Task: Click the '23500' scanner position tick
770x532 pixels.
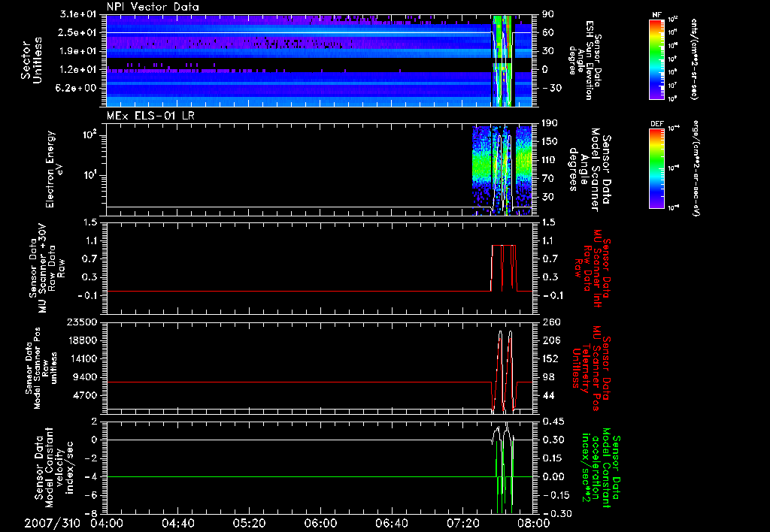Action: 83,322
